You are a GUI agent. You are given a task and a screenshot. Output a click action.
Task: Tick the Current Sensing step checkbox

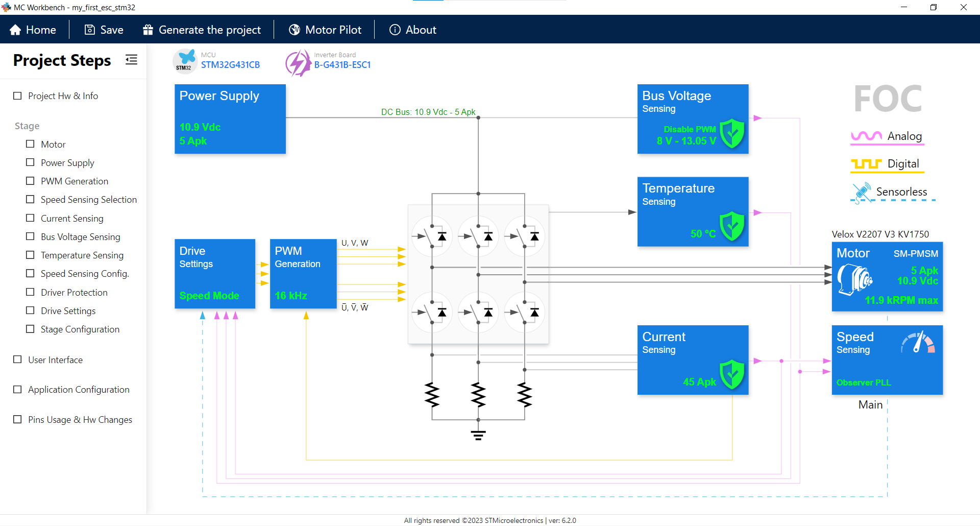[x=31, y=218]
